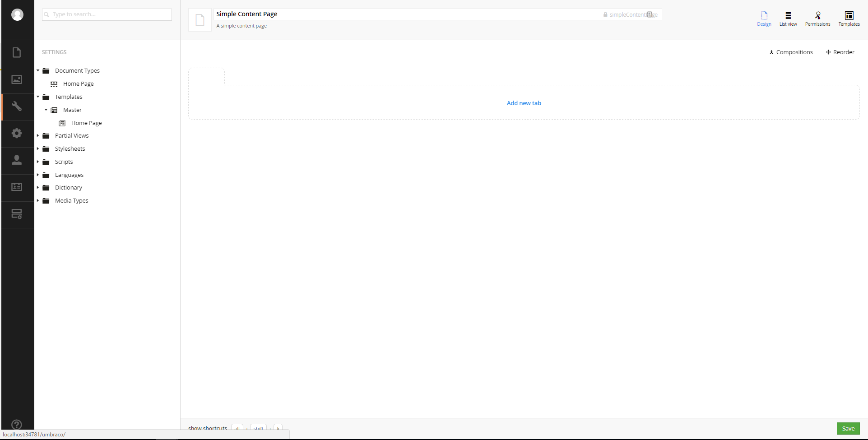Click the Document Types folder icon
Viewport: 868px width, 440px height.
pos(46,71)
